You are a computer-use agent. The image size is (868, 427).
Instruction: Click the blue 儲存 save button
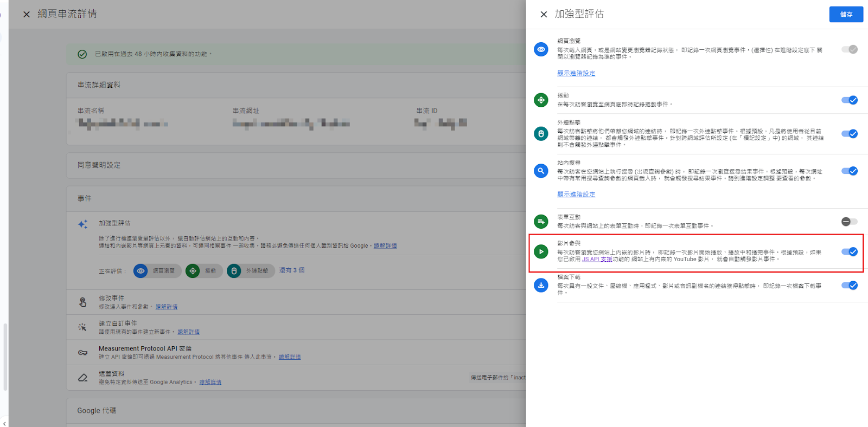(846, 15)
